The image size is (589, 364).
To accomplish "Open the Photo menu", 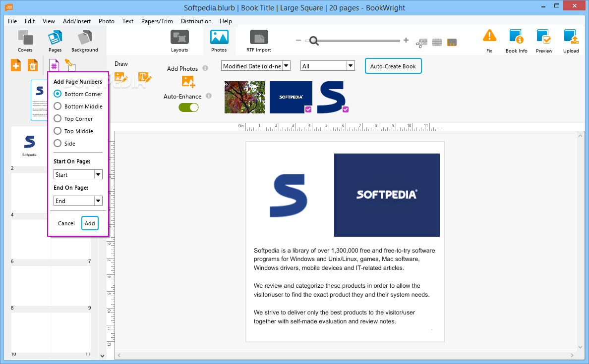I will [x=106, y=21].
